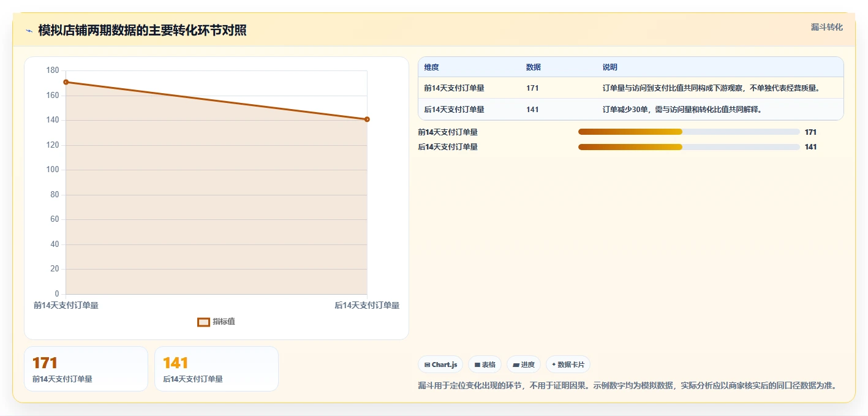Click the 漏斗转化 tag in header

(x=826, y=27)
